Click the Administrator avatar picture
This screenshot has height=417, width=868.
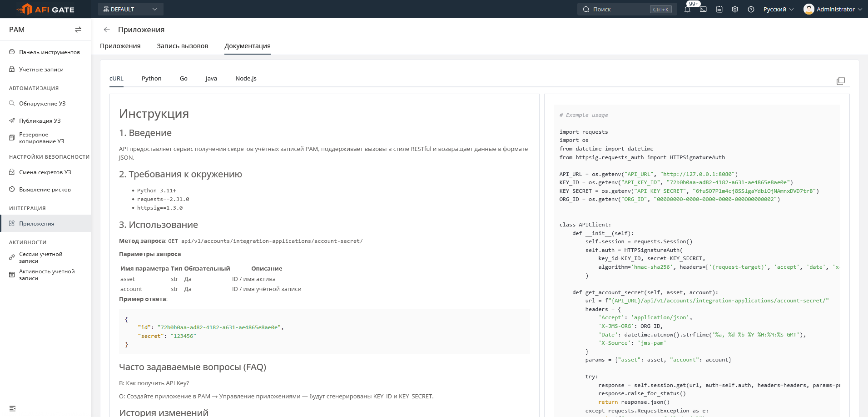tap(808, 9)
